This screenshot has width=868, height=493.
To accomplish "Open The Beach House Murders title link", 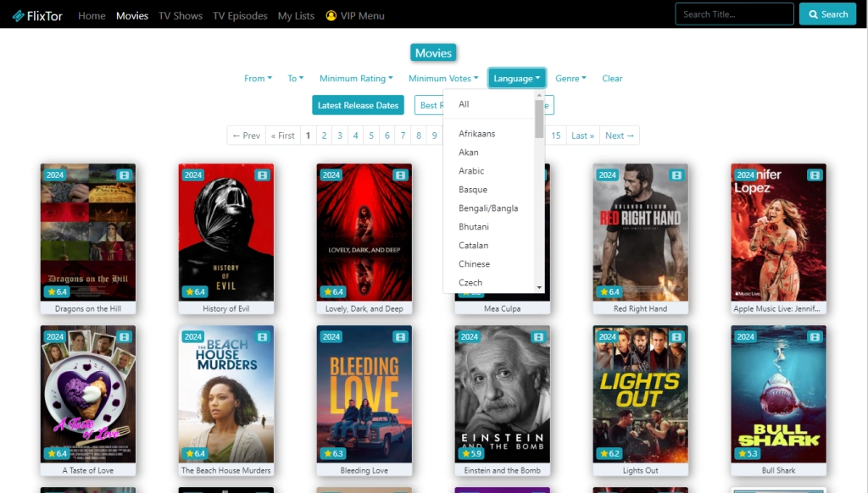I will point(225,470).
